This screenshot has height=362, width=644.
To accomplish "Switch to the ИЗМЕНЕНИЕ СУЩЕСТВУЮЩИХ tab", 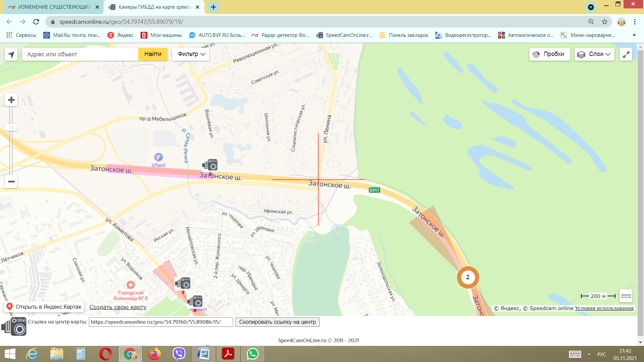I will tap(54, 7).
